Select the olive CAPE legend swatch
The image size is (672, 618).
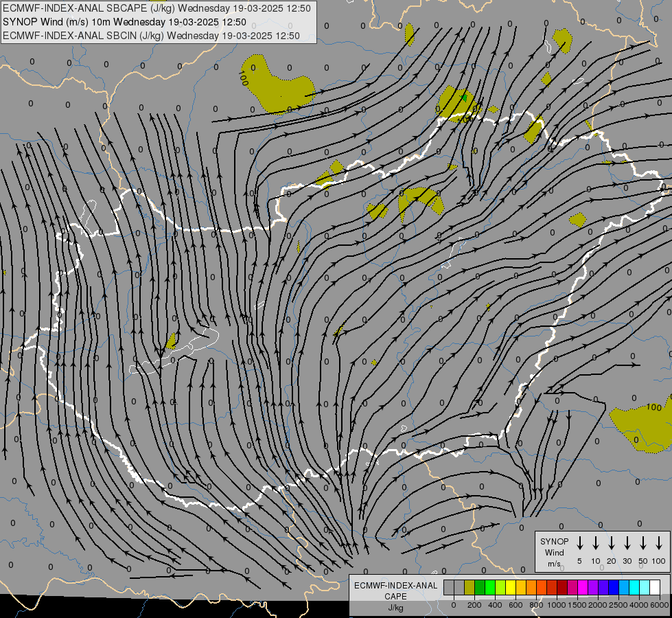470,587
